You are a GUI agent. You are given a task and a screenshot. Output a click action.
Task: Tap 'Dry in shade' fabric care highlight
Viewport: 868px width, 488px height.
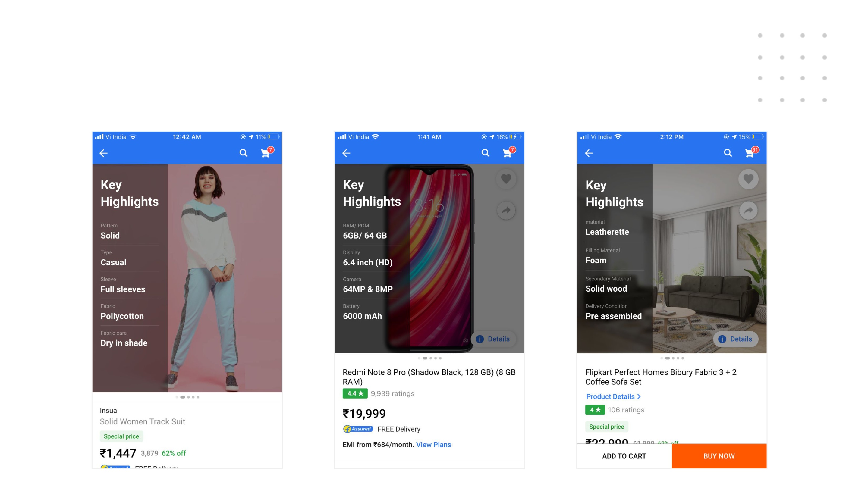[x=124, y=343]
